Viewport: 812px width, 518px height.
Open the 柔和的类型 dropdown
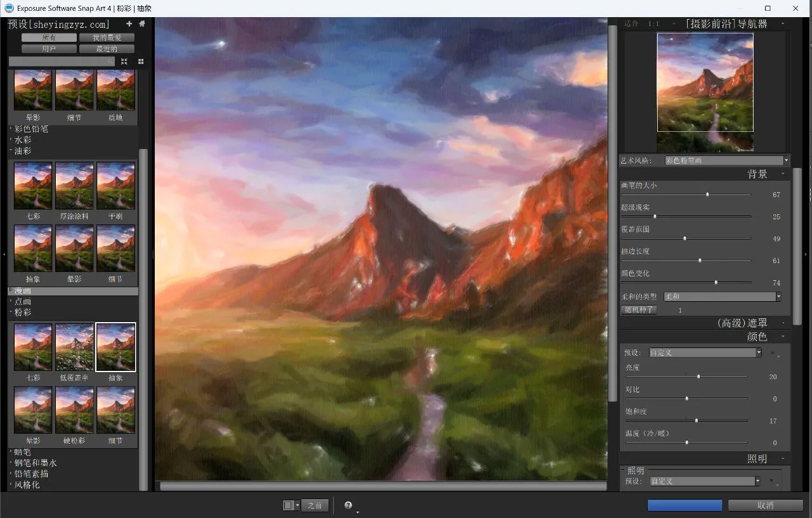[x=722, y=296]
